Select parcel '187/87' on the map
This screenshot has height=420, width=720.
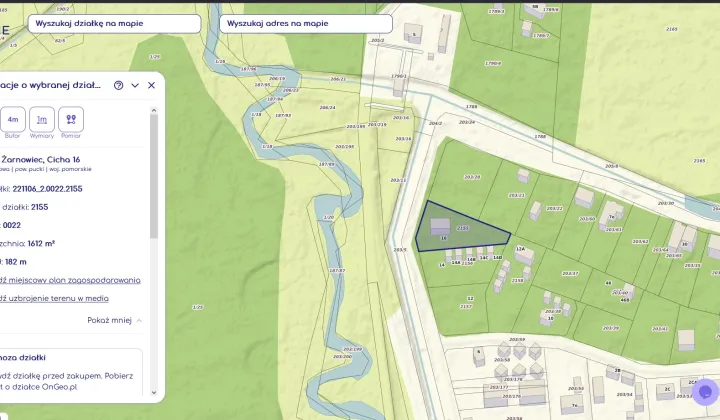[337, 270]
